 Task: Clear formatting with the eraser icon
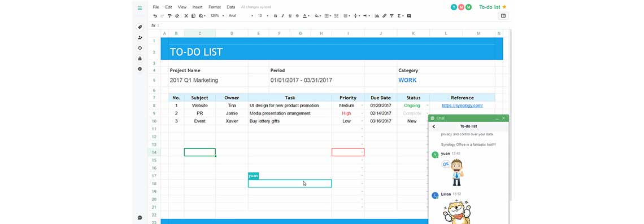pyautogui.click(x=177, y=16)
